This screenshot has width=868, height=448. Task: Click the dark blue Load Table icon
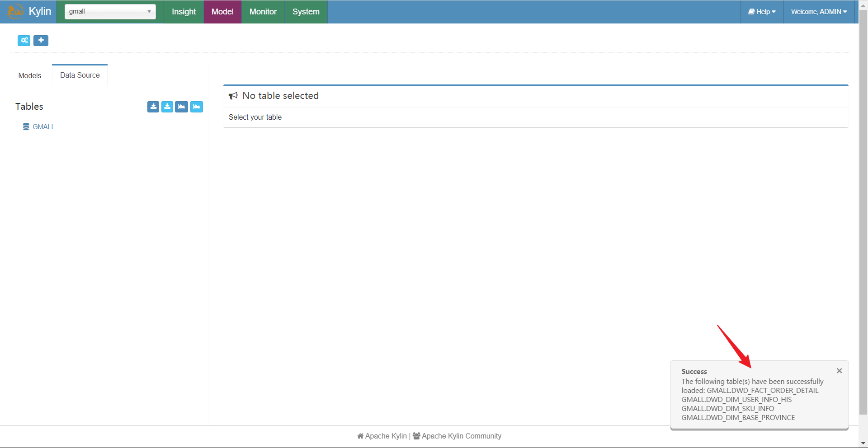pyautogui.click(x=153, y=107)
